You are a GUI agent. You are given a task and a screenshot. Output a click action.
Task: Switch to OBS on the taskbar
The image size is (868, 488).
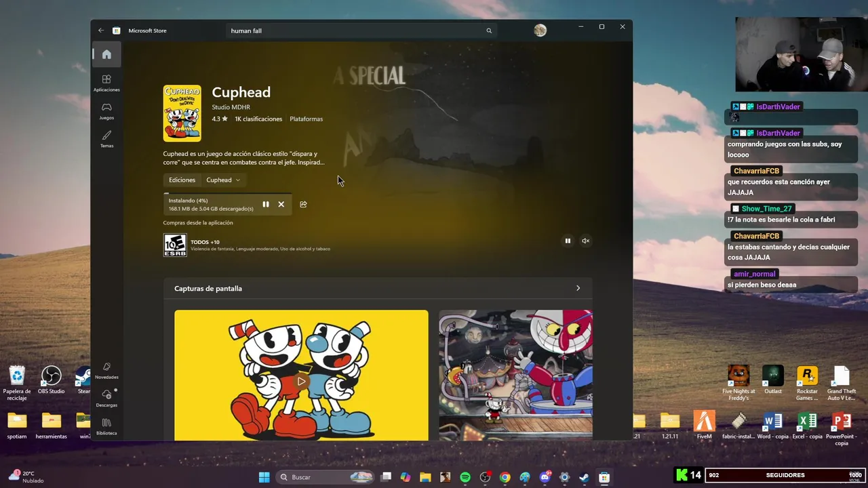485,477
